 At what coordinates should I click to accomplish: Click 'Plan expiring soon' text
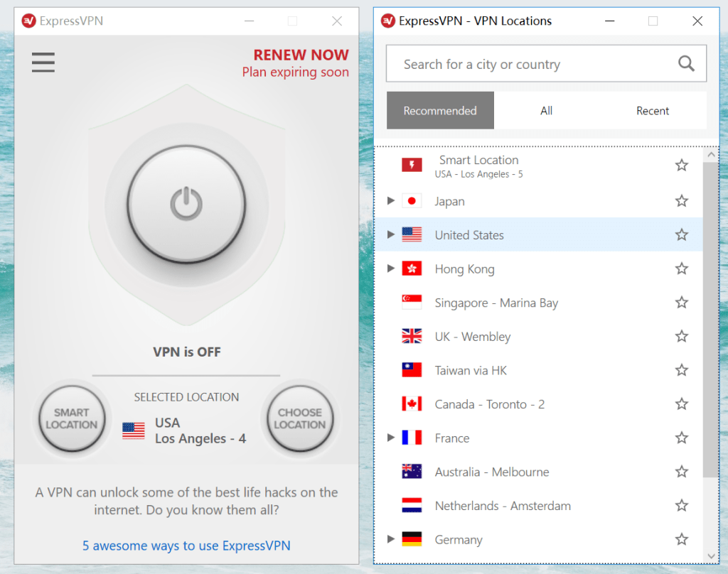coord(295,72)
